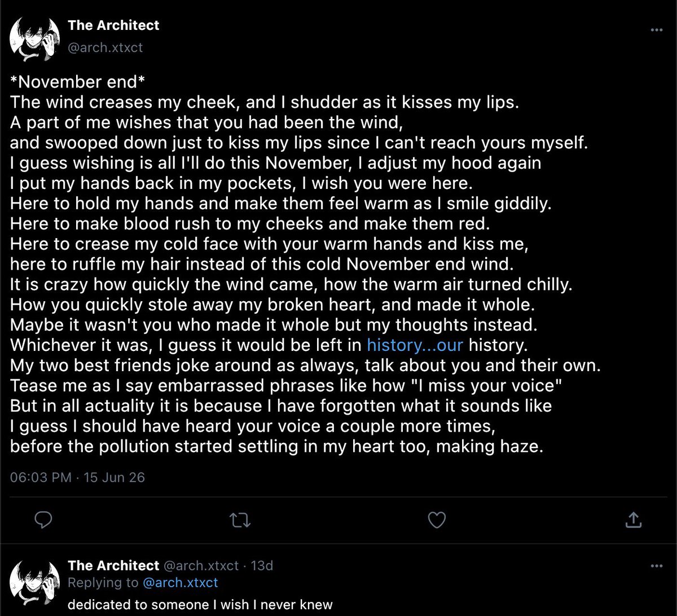This screenshot has width=677, height=616.
Task: Click the 13d timestamp on the reply
Action: (x=261, y=565)
